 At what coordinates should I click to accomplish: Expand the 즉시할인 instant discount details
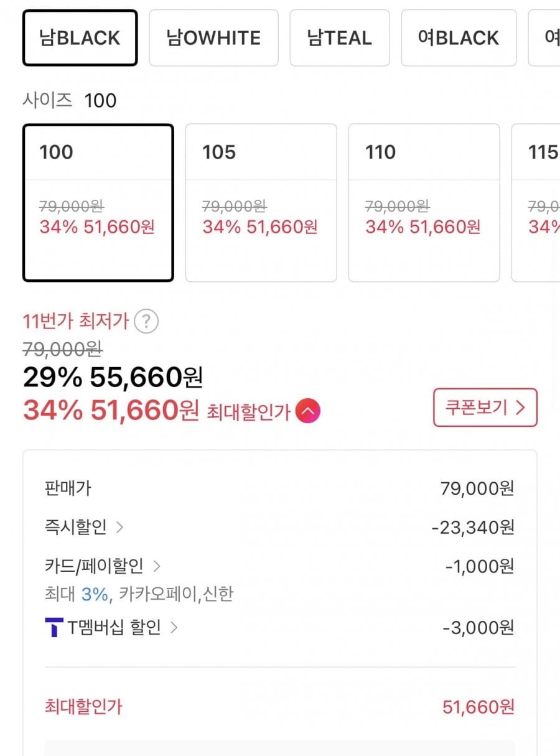(x=84, y=527)
